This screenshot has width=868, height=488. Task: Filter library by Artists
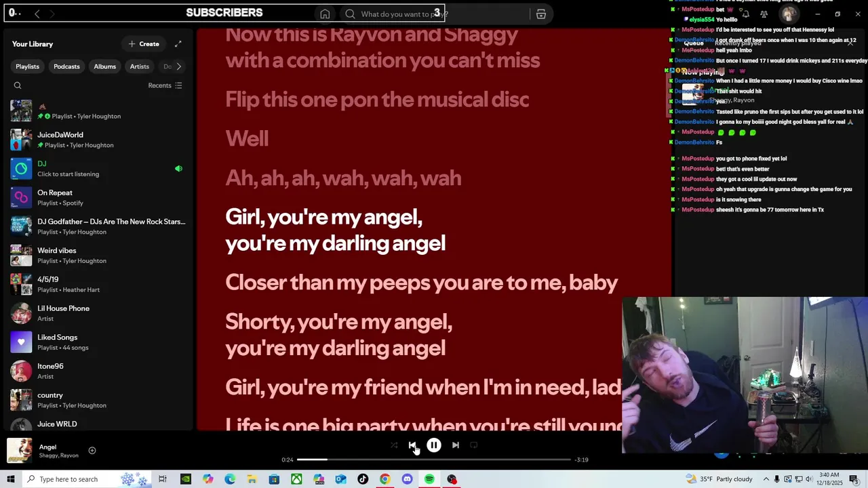pyautogui.click(x=139, y=66)
